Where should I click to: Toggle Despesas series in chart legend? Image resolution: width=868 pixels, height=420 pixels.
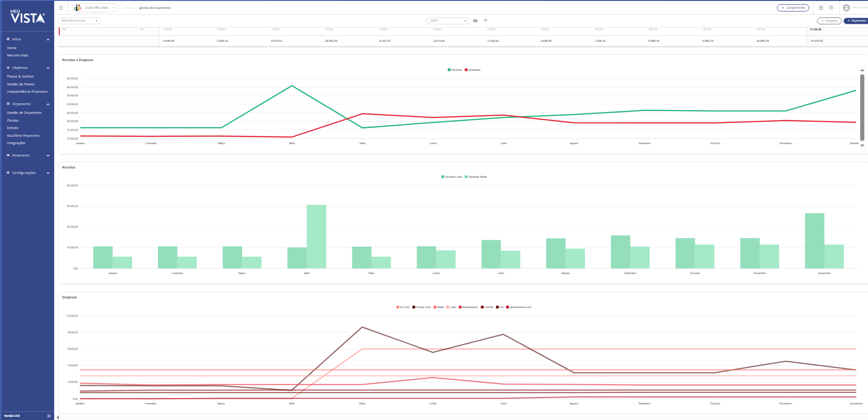pyautogui.click(x=473, y=70)
